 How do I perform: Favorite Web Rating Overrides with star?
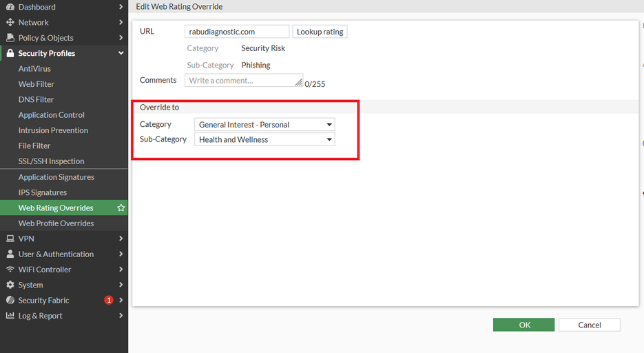(121, 208)
